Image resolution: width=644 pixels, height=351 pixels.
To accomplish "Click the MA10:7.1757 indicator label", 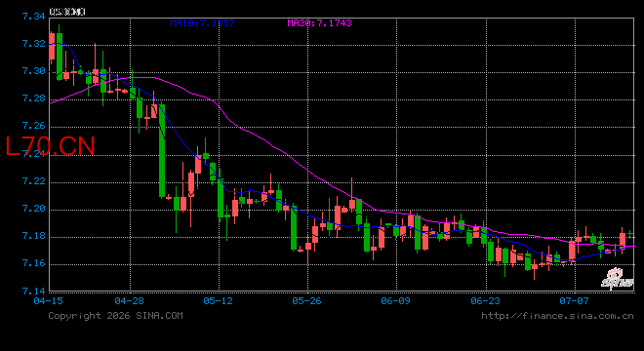I will (x=203, y=23).
